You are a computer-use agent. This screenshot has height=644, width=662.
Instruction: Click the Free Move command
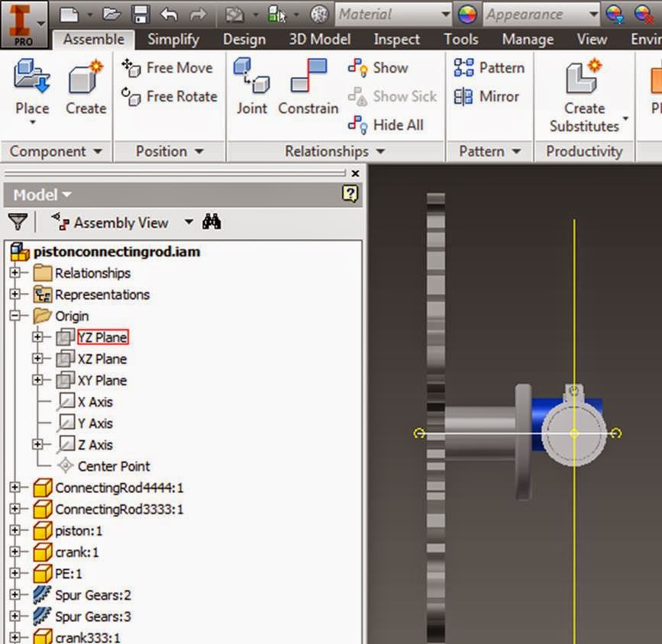[x=169, y=68]
